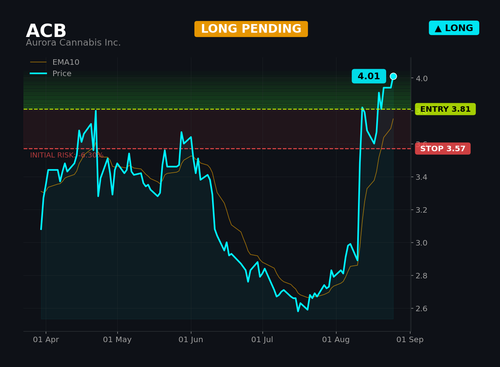The height and width of the screenshot is (367, 500).
Task: Click the 4.0 y-axis value
Action: point(421,78)
